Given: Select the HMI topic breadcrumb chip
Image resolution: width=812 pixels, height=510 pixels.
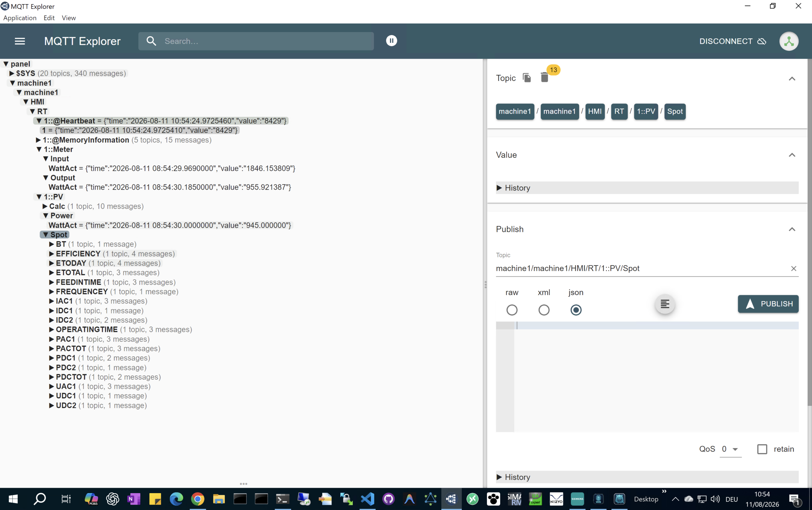Looking at the screenshot, I should 595,111.
